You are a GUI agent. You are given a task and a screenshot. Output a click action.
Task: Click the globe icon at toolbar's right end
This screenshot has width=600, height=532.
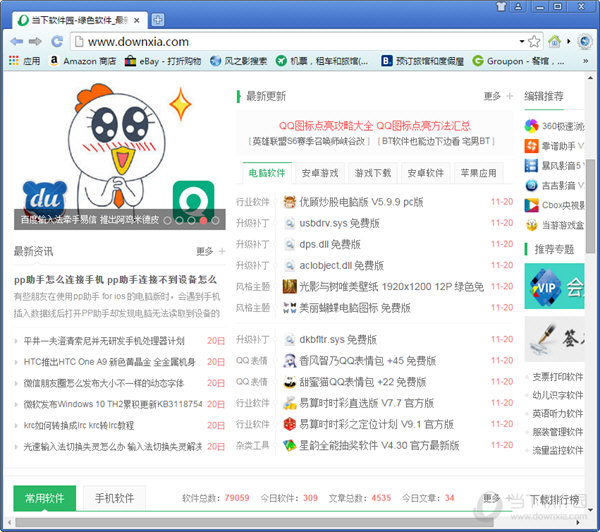(x=585, y=41)
